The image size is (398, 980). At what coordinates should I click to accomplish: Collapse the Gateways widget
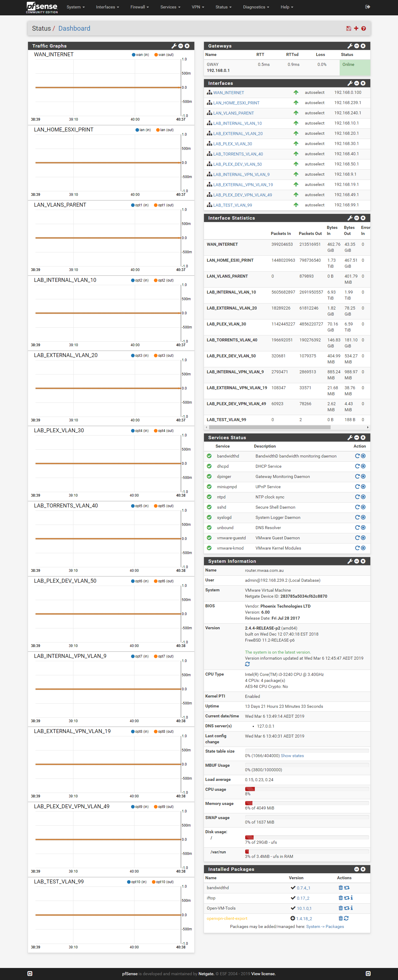(356, 46)
